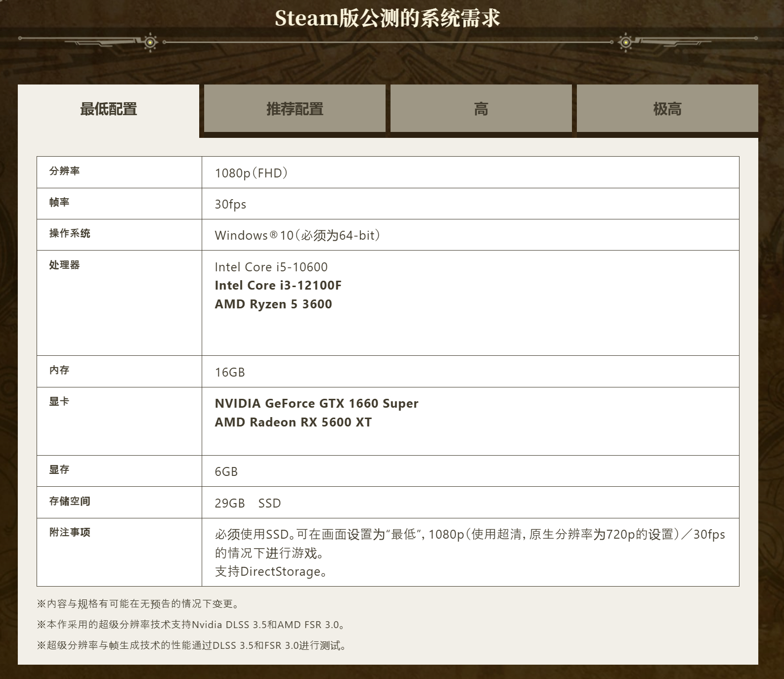Viewport: 784px width, 679px height.
Task: Click the Steam版公测的系统需求 heading
Action: 388,18
